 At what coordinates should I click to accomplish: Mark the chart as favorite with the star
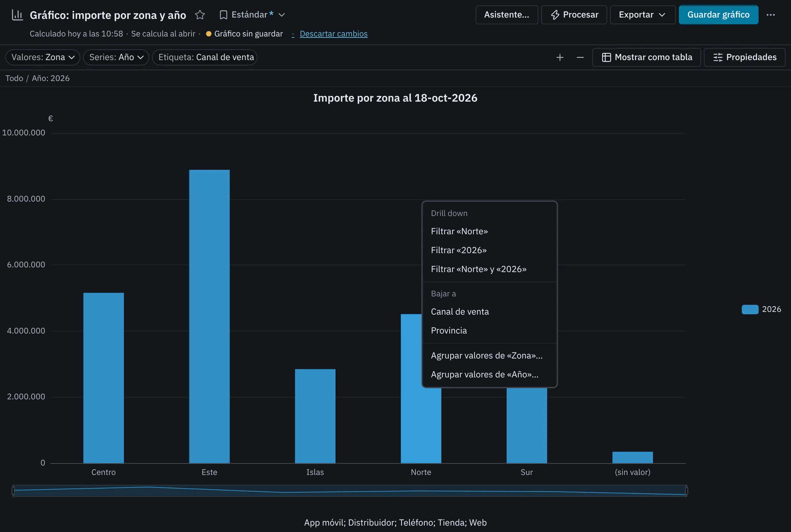(x=200, y=15)
